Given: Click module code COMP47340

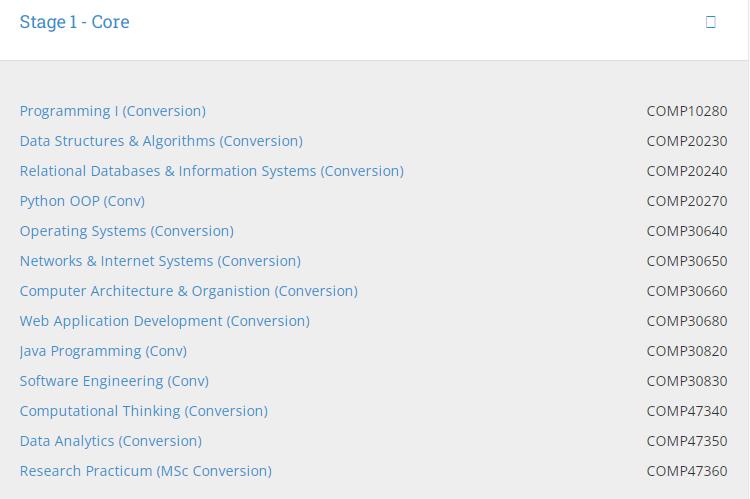Looking at the screenshot, I should pyautogui.click(x=687, y=411).
